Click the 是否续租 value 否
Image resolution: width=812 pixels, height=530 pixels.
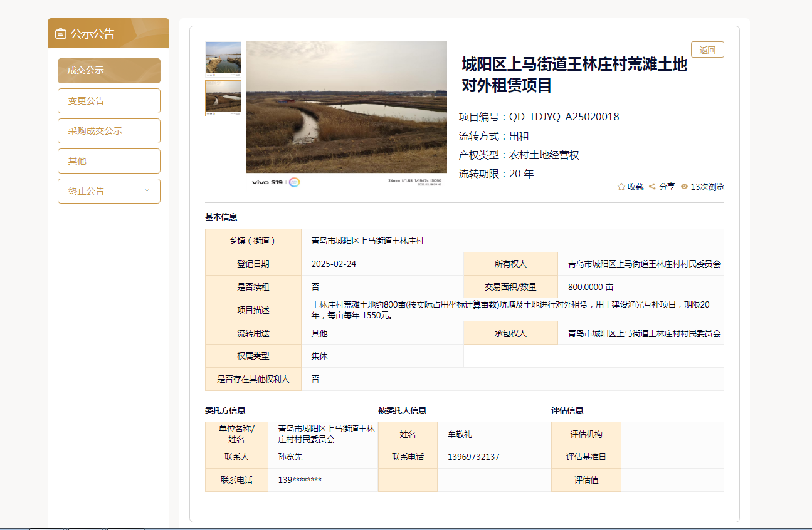[315, 287]
